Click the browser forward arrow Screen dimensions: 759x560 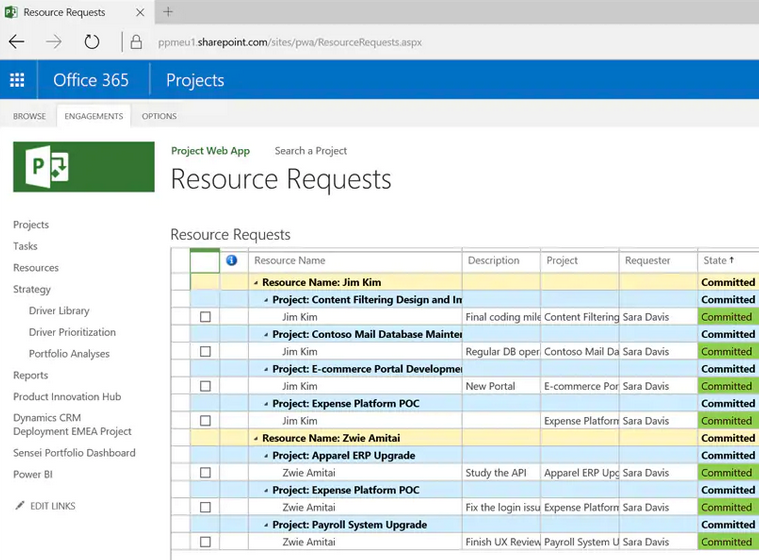[54, 42]
